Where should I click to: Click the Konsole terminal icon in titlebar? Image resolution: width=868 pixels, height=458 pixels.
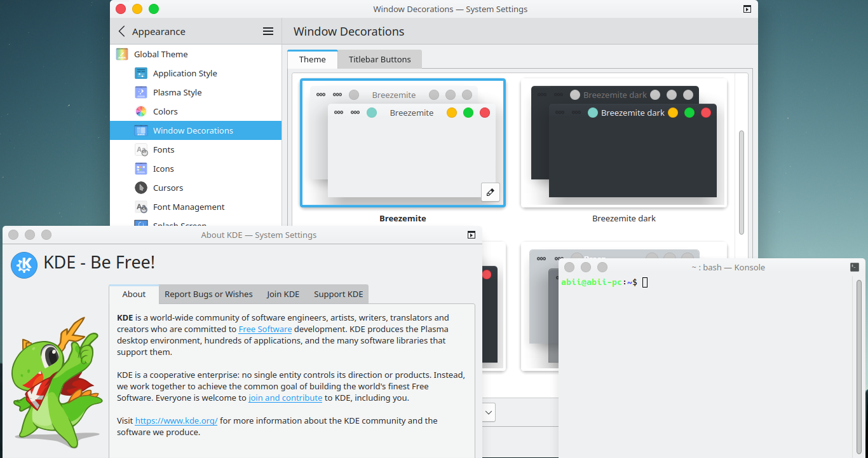pyautogui.click(x=855, y=267)
